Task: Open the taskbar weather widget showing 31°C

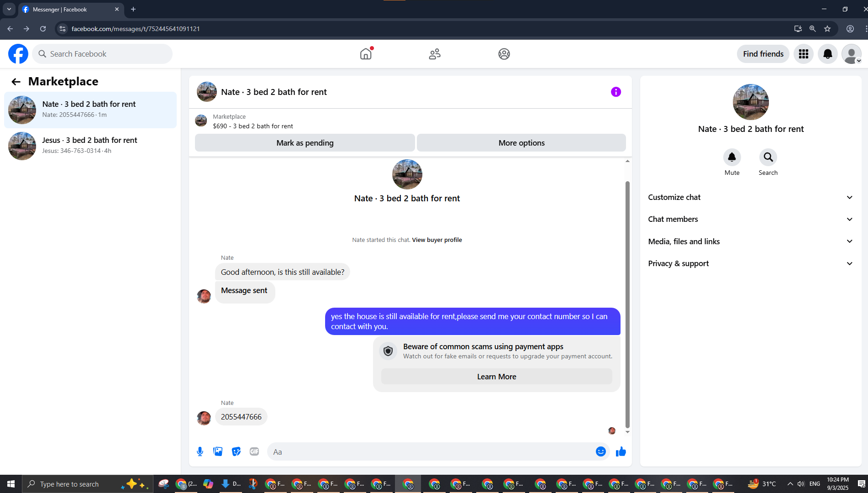Action: point(762,484)
